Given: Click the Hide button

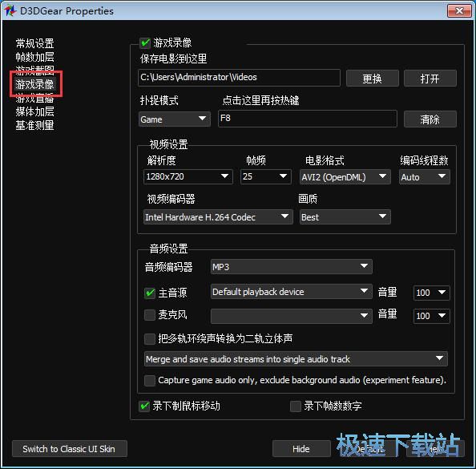Looking at the screenshot, I should click(301, 449).
